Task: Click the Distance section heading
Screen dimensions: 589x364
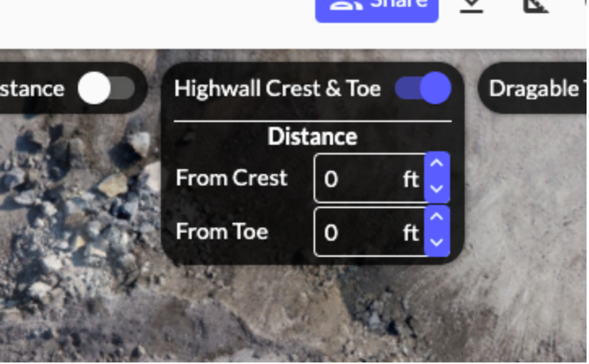Action: [x=313, y=136]
